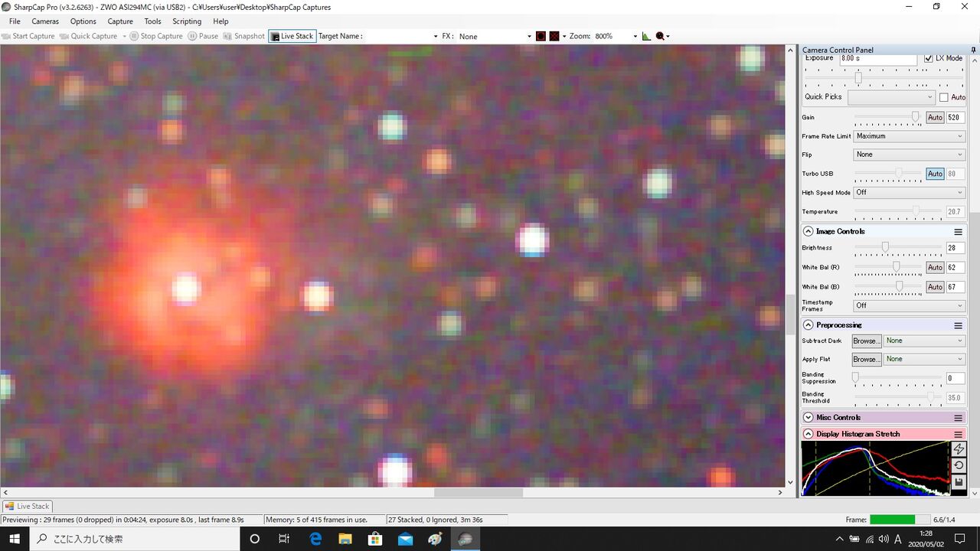The width and height of the screenshot is (980, 551).
Task: Click Browse for Apply Flat
Action: [x=866, y=359]
